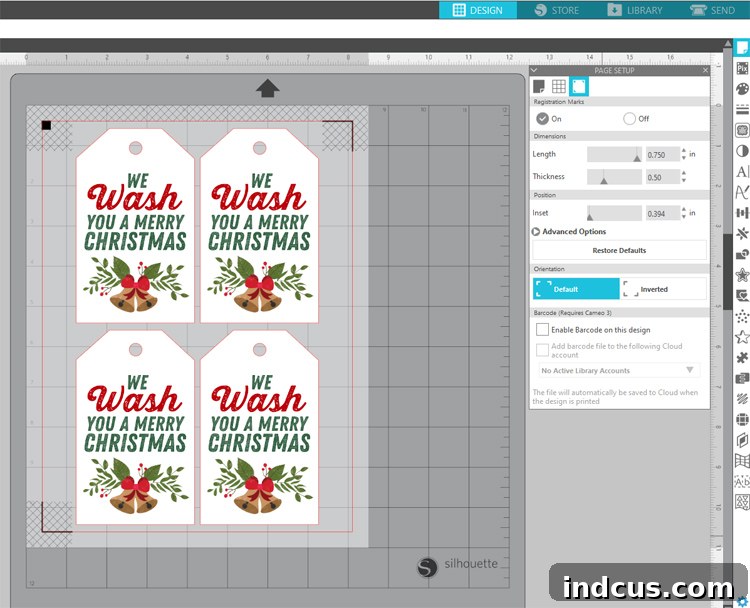Collapse the Page Setup panel chevron
The width and height of the screenshot is (750, 608).
534,70
